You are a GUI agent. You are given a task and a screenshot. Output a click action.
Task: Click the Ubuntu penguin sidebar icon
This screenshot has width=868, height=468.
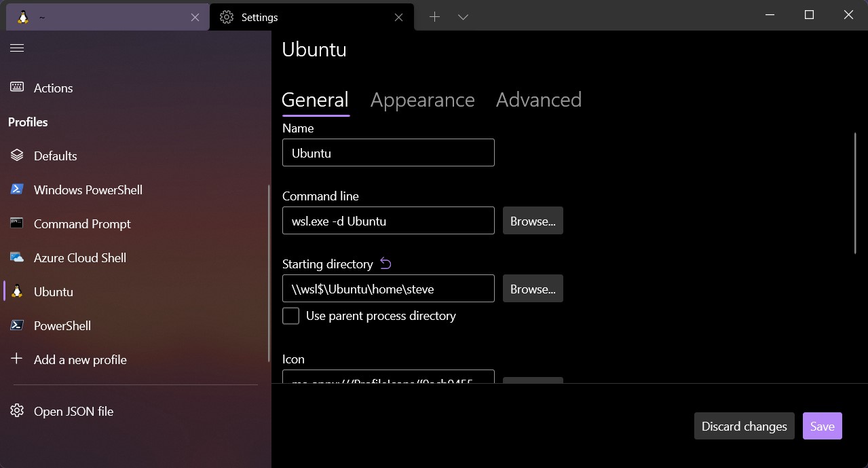pyautogui.click(x=17, y=291)
